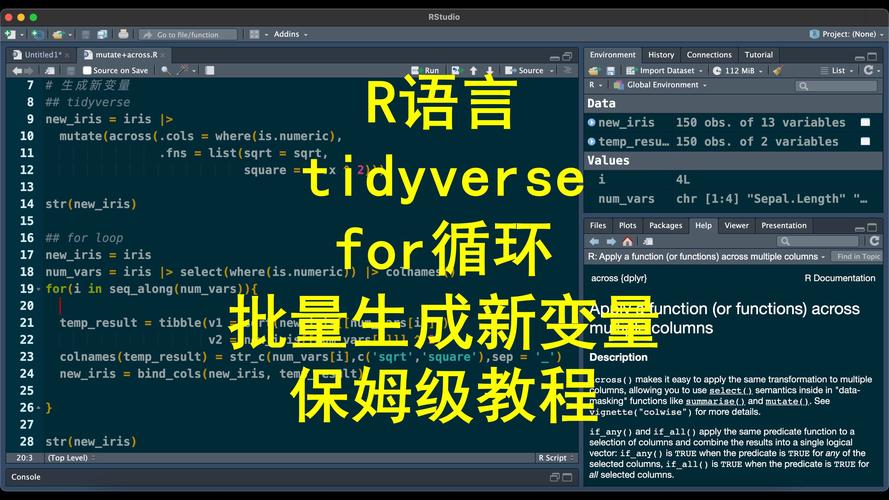Click the Environment search field
The height and width of the screenshot is (500, 889).
tap(836, 86)
